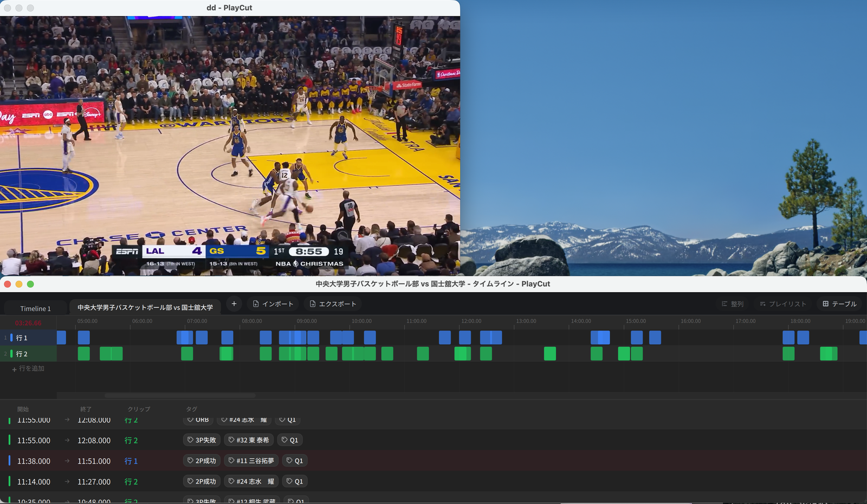Click the Q1 tag beside #11 三谷拓夢

[x=295, y=461]
